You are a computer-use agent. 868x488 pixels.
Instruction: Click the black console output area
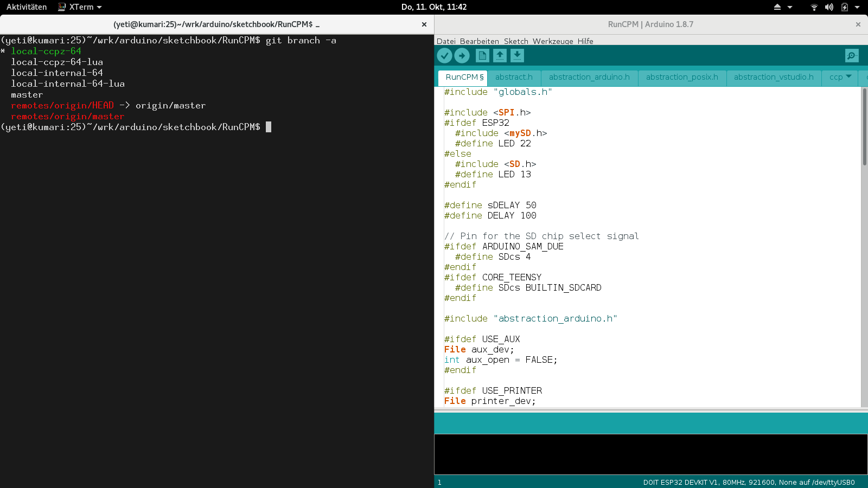(650, 454)
